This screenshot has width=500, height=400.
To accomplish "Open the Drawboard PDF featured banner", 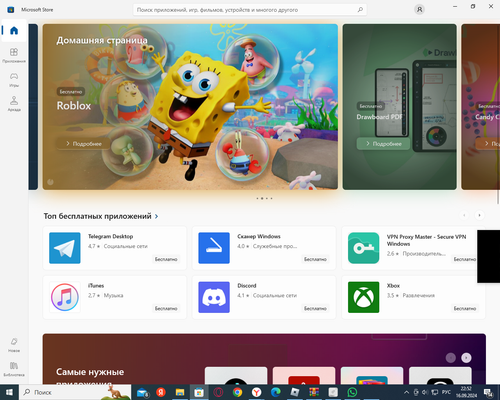I will (400, 107).
